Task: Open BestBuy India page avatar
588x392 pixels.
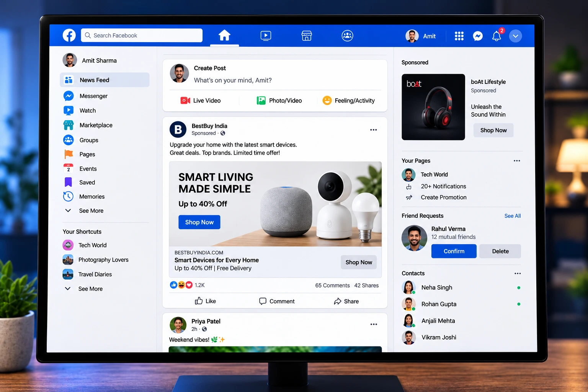Action: (178, 130)
